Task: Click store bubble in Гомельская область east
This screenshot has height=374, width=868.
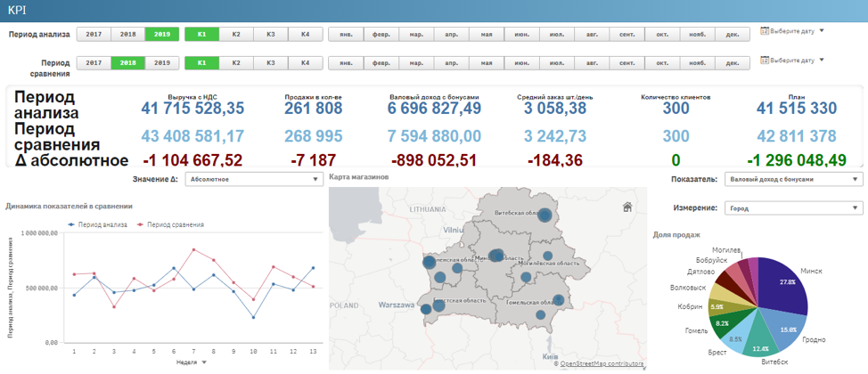Action: (x=559, y=300)
